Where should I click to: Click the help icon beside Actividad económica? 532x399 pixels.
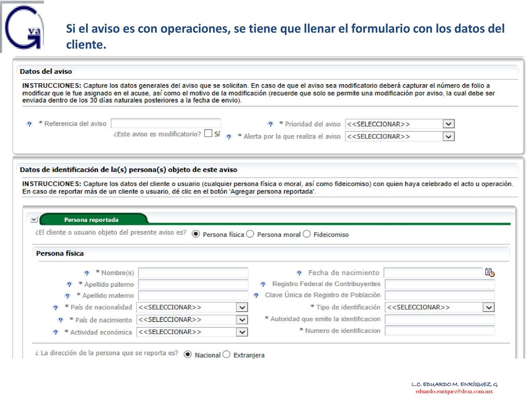tap(56, 332)
